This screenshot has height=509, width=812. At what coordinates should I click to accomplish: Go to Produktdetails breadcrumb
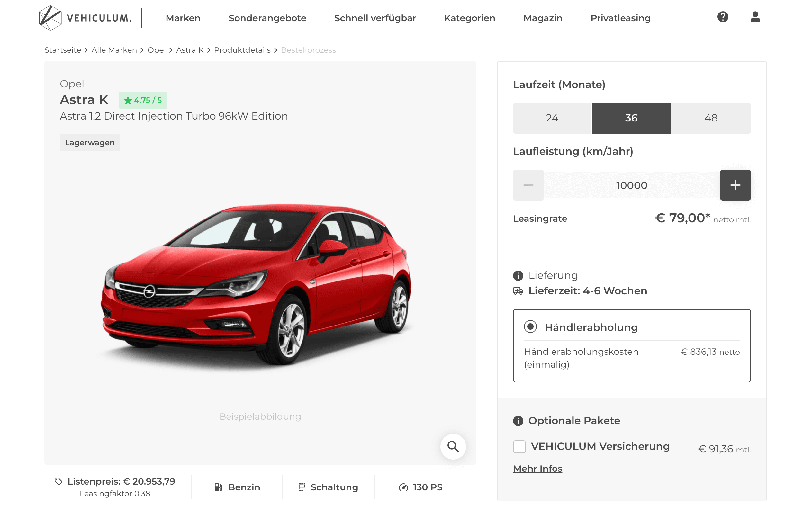point(242,50)
